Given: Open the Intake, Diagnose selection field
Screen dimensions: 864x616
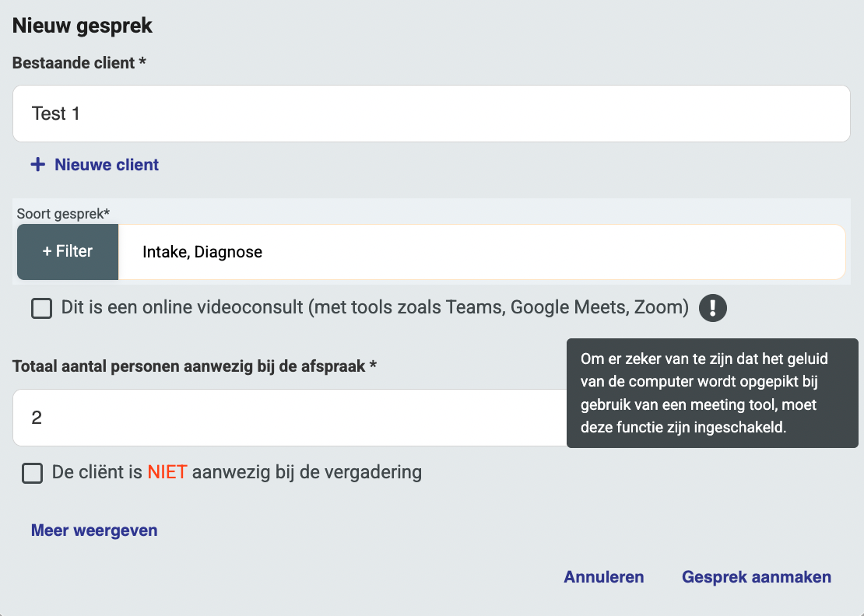Looking at the screenshot, I should click(x=481, y=252).
